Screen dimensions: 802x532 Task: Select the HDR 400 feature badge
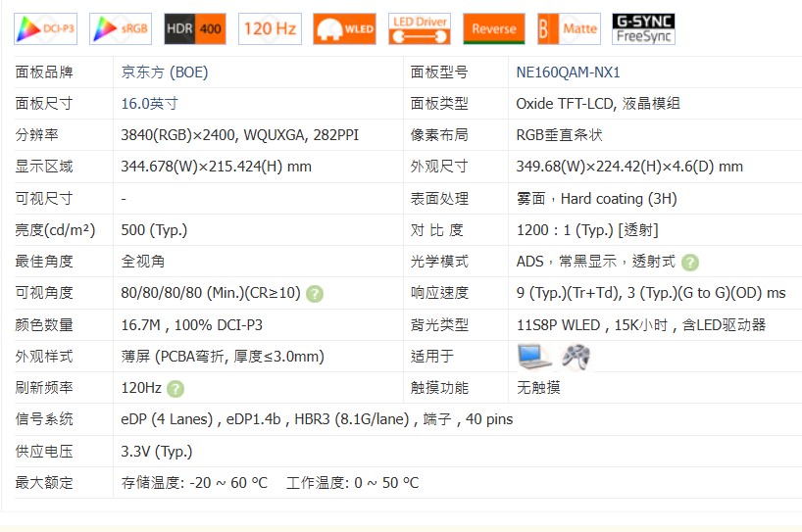195,28
